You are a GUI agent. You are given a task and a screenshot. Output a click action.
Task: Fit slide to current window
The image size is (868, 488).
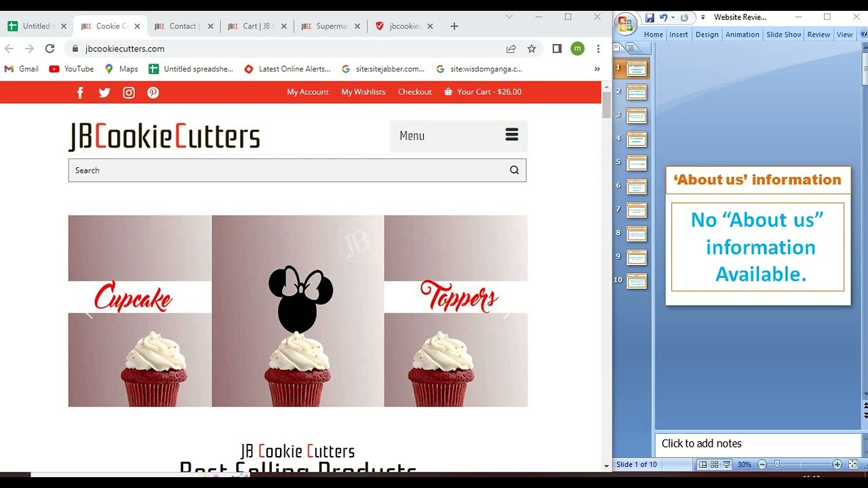853,465
